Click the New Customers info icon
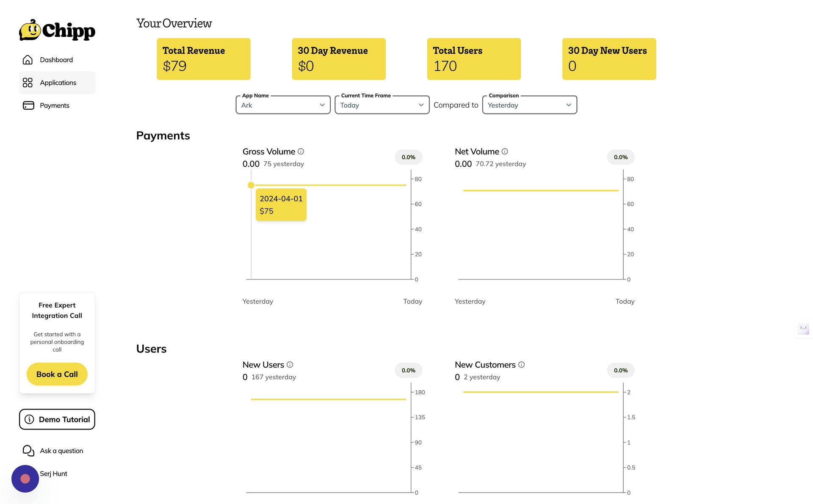The image size is (813, 504). tap(521, 365)
